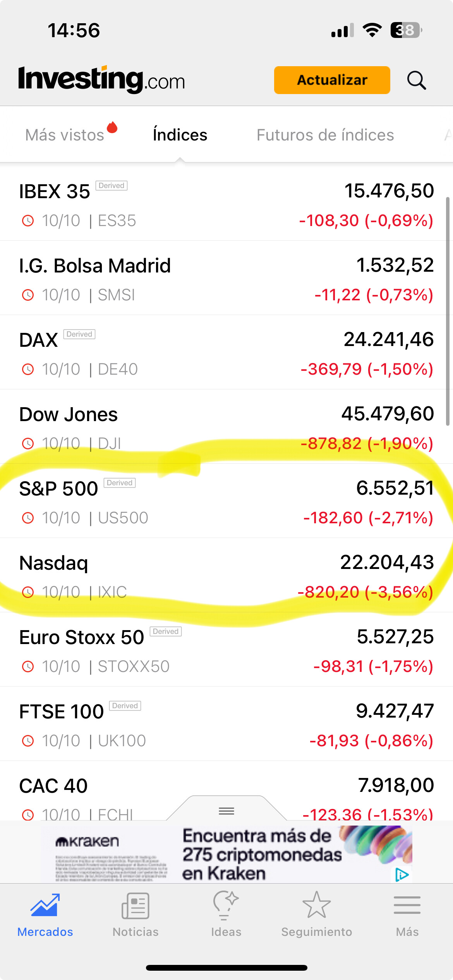Open the Ideas lightbulb icon
Viewport: 453px width, 980px height.
226,906
